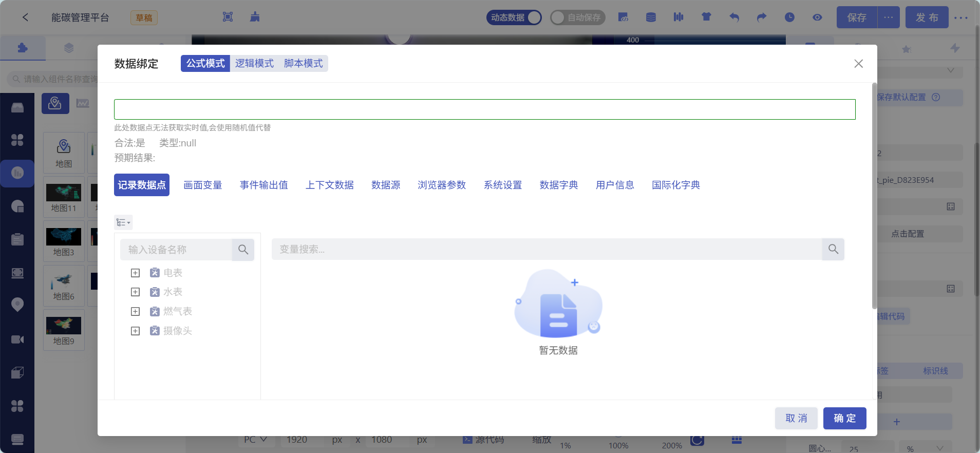Select the 用户信息 tab
The image size is (980, 453).
click(615, 185)
